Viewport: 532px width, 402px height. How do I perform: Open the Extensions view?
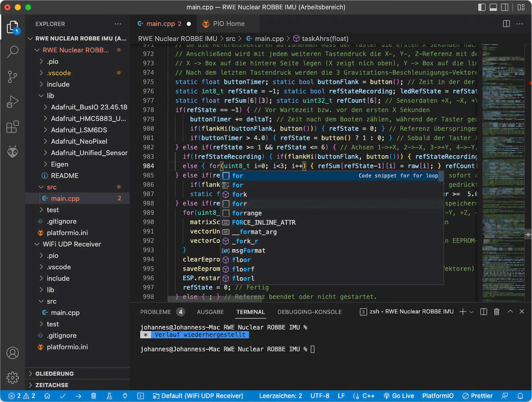12,127
